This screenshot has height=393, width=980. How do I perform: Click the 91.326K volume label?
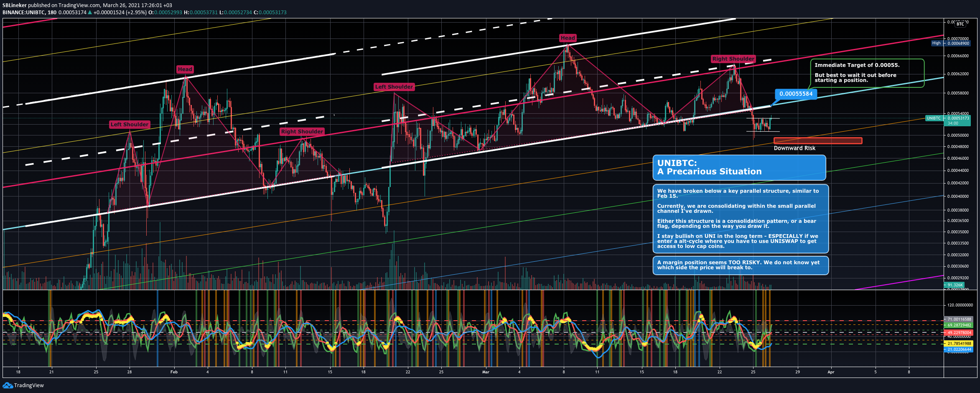(955, 285)
